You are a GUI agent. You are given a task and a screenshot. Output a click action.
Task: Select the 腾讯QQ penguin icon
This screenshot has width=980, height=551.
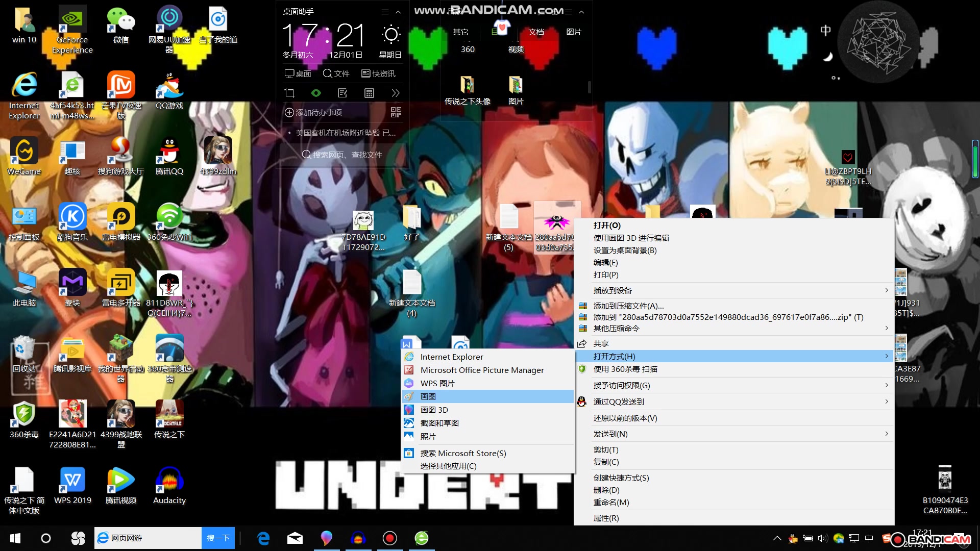tap(169, 156)
